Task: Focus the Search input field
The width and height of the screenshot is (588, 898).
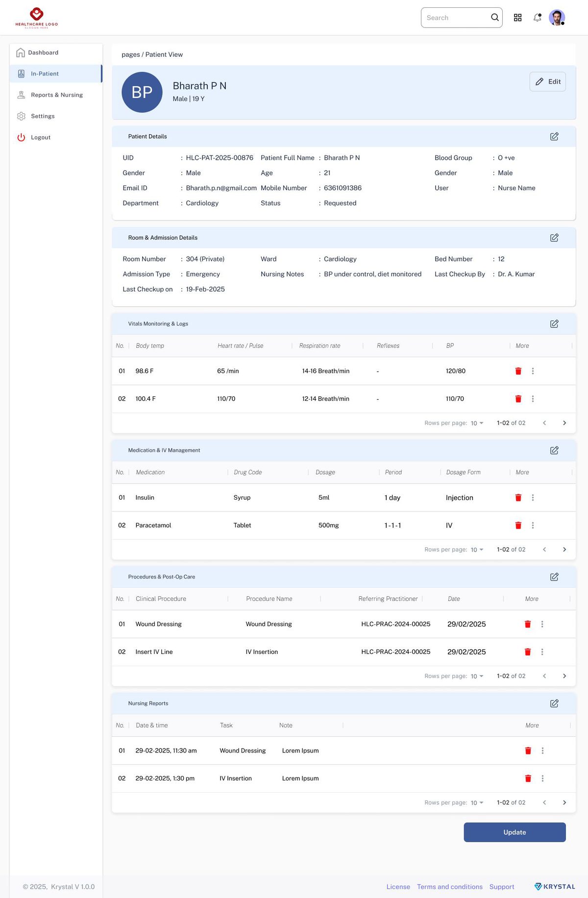Action: pos(462,18)
